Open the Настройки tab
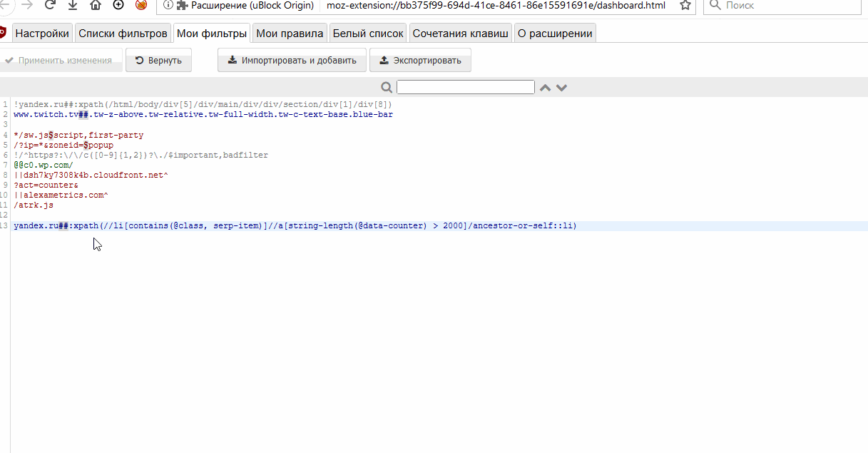868x453 pixels. (42, 33)
